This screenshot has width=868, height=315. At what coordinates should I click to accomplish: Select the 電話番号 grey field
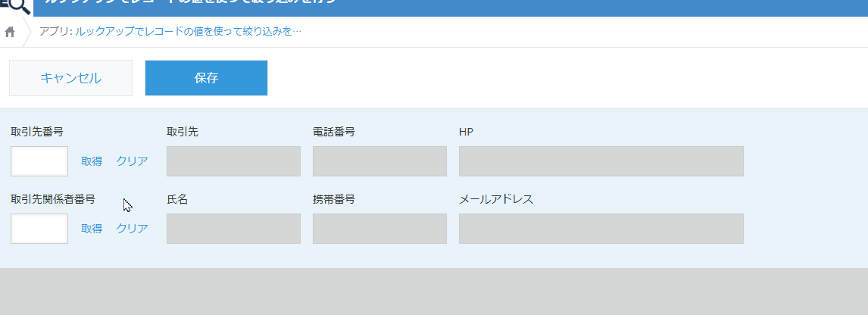pyautogui.click(x=379, y=161)
